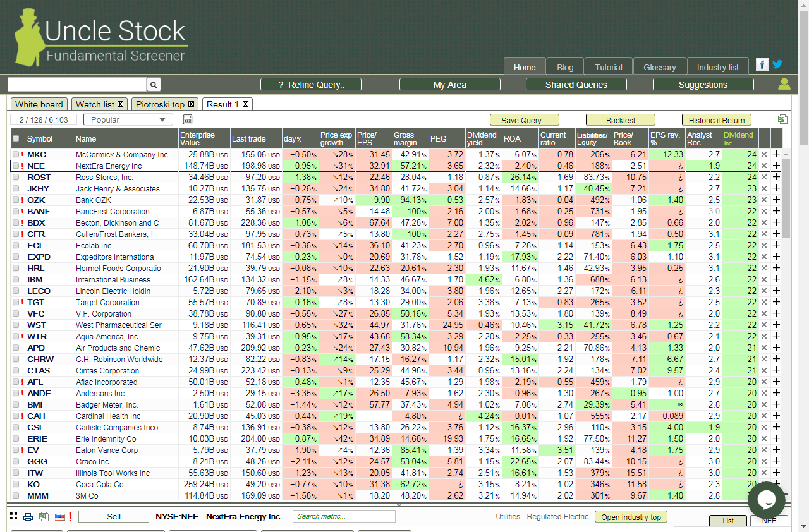Toggle the select-all checkbox in the table header
Viewport: 809px width, 532px height.
point(16,138)
